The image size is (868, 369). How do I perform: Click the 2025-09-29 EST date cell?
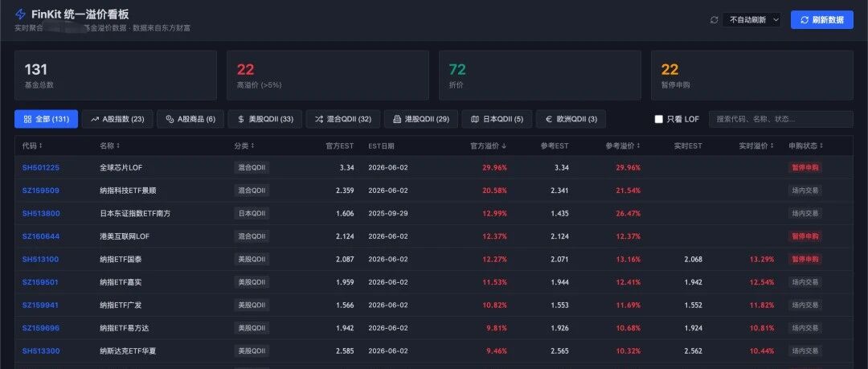click(x=388, y=213)
